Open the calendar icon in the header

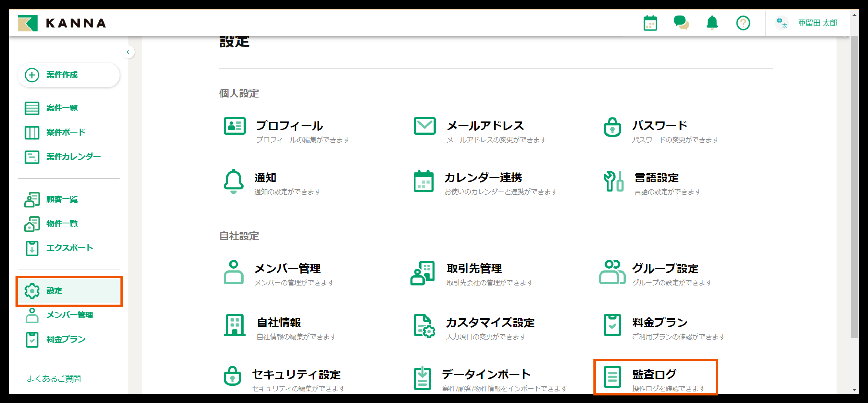(650, 23)
